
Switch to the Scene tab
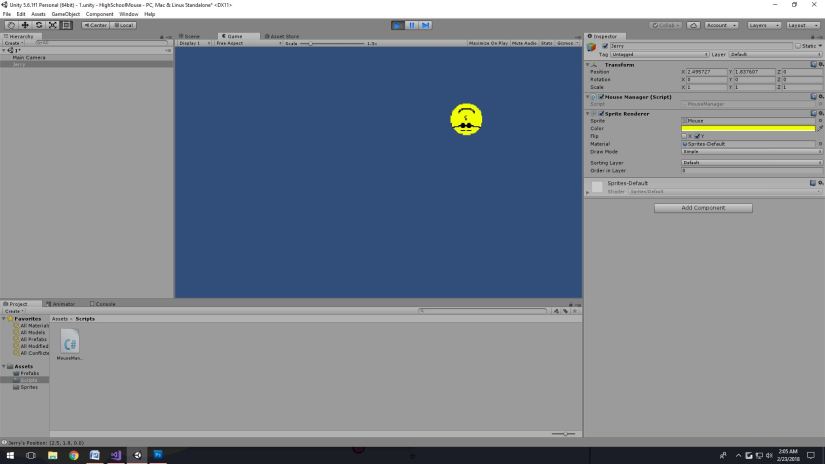[x=190, y=36]
